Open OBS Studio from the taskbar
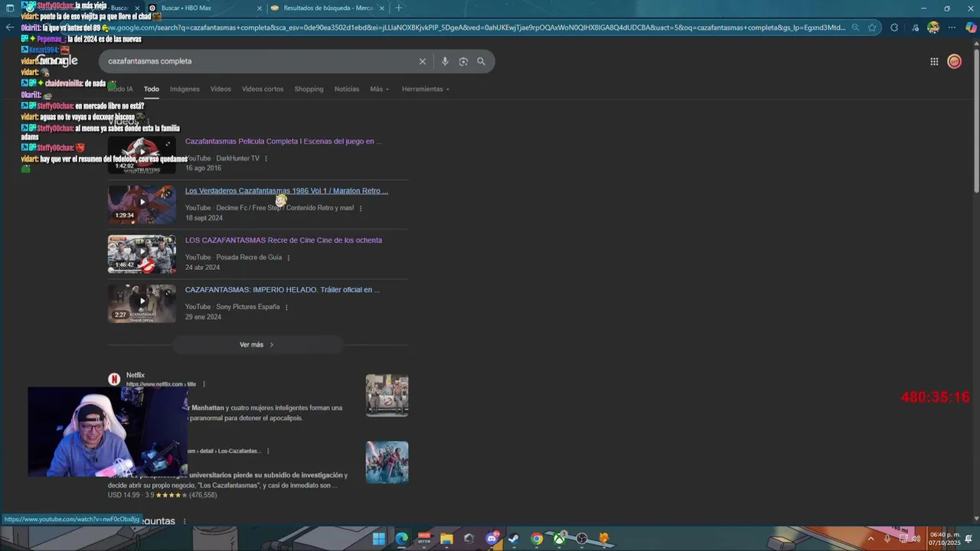This screenshot has height=551, width=980. [x=582, y=539]
